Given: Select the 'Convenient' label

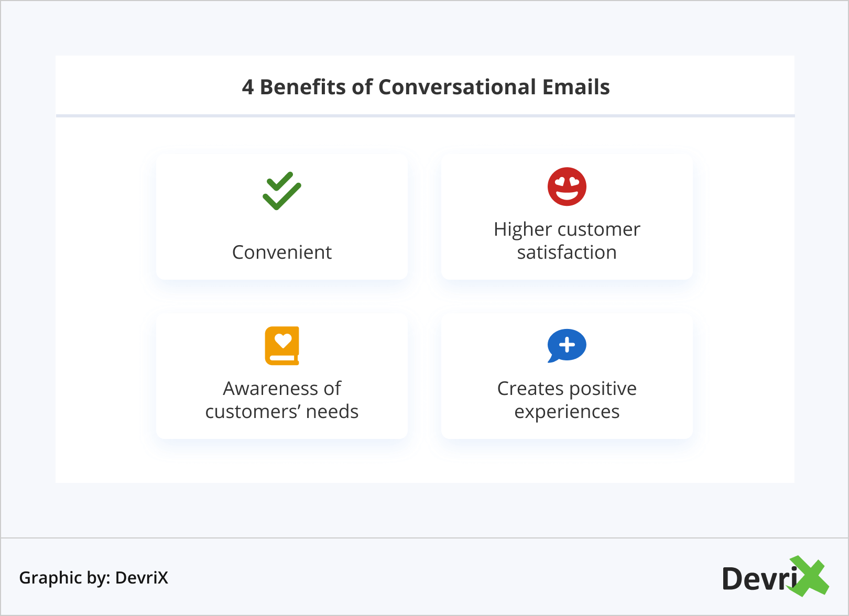Looking at the screenshot, I should pos(282,252).
